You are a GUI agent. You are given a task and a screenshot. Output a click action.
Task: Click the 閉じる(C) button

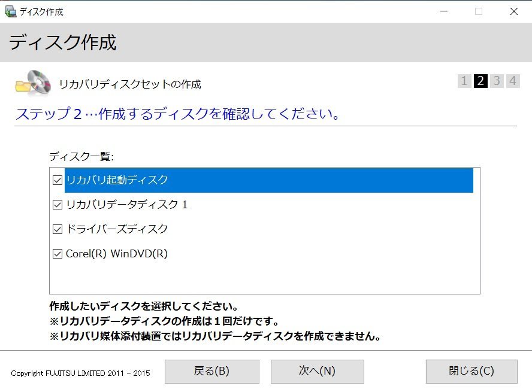[471, 372]
